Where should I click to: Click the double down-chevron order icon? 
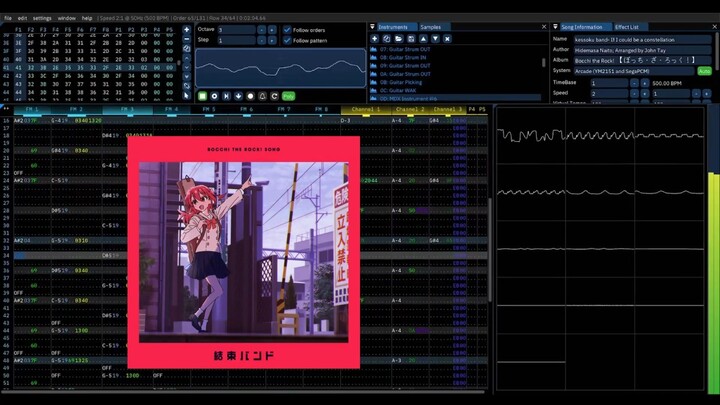point(186,77)
